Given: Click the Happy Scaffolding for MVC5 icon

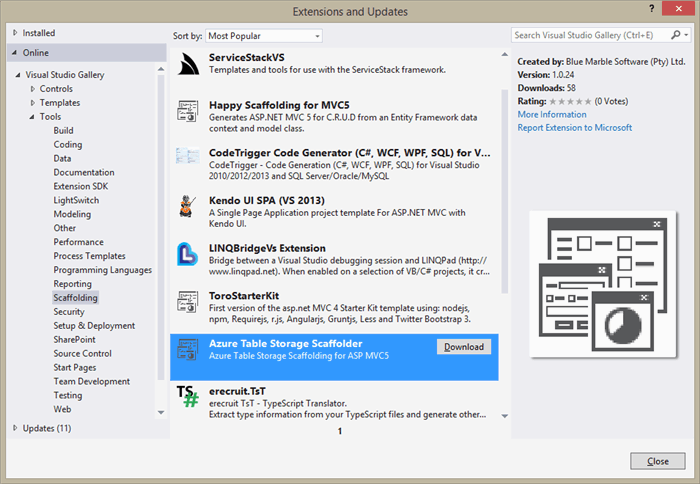Looking at the screenshot, I should [188, 111].
